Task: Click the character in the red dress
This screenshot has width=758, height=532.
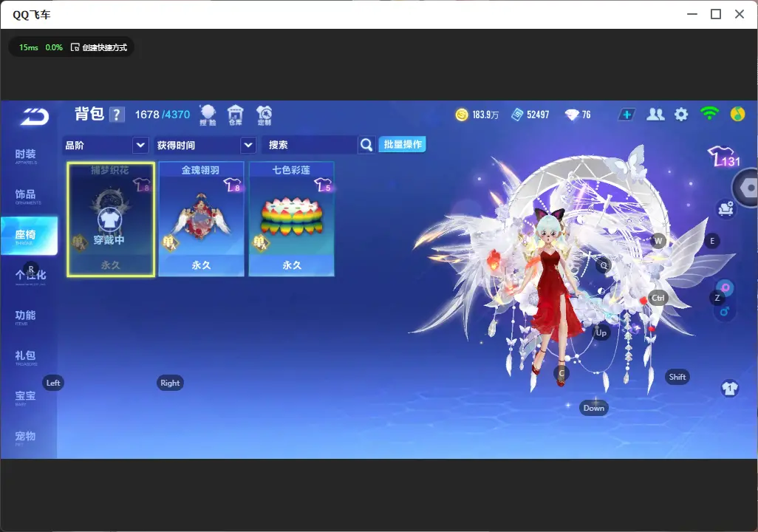Action: (553, 298)
